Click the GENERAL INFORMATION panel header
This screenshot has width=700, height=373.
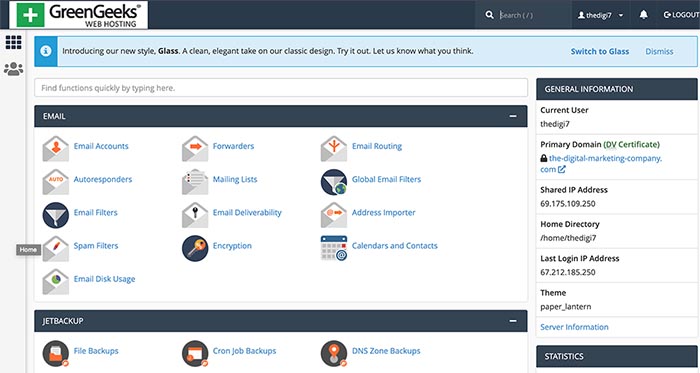(617, 89)
